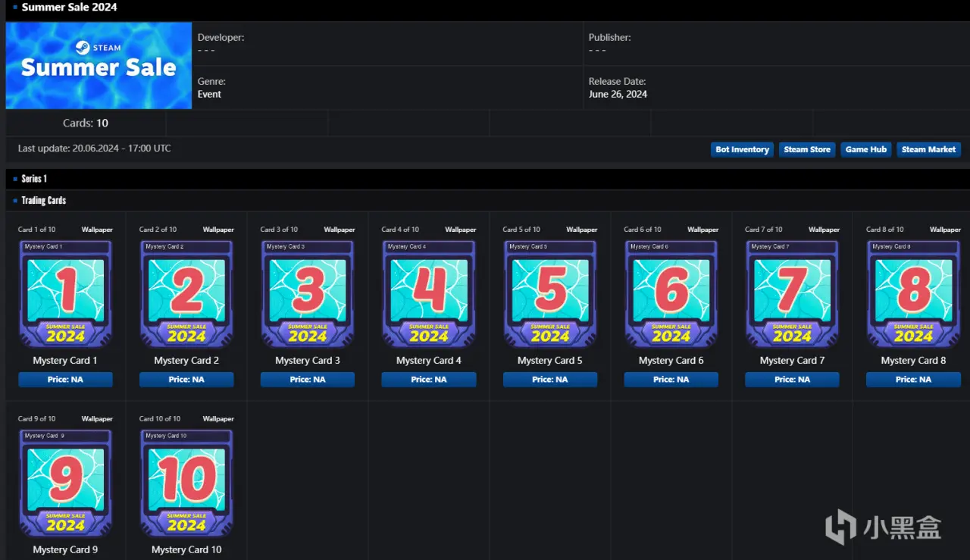This screenshot has height=560, width=970.
Task: Click the Mystery Card 10 name label
Action: click(x=186, y=550)
